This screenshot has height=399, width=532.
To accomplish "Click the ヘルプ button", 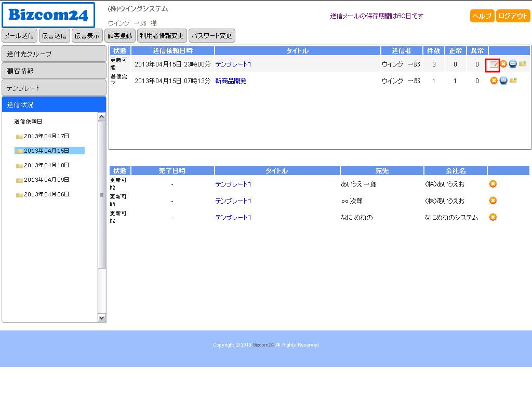I will click(x=482, y=16).
